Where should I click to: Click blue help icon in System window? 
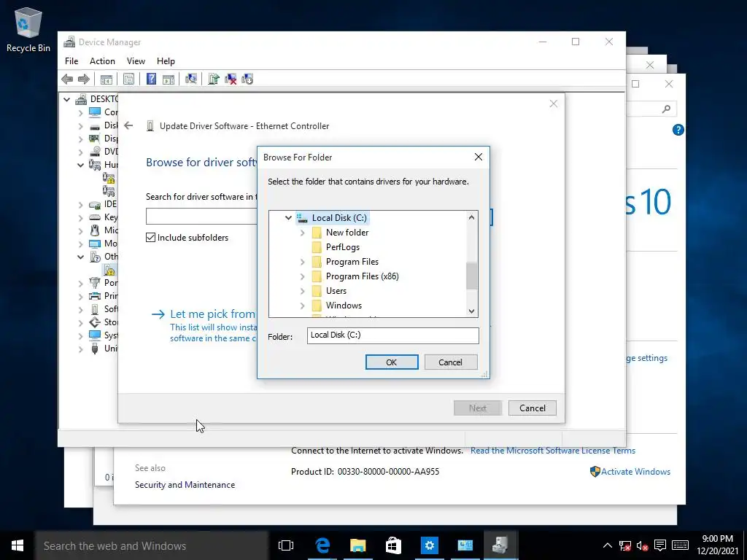(x=678, y=130)
